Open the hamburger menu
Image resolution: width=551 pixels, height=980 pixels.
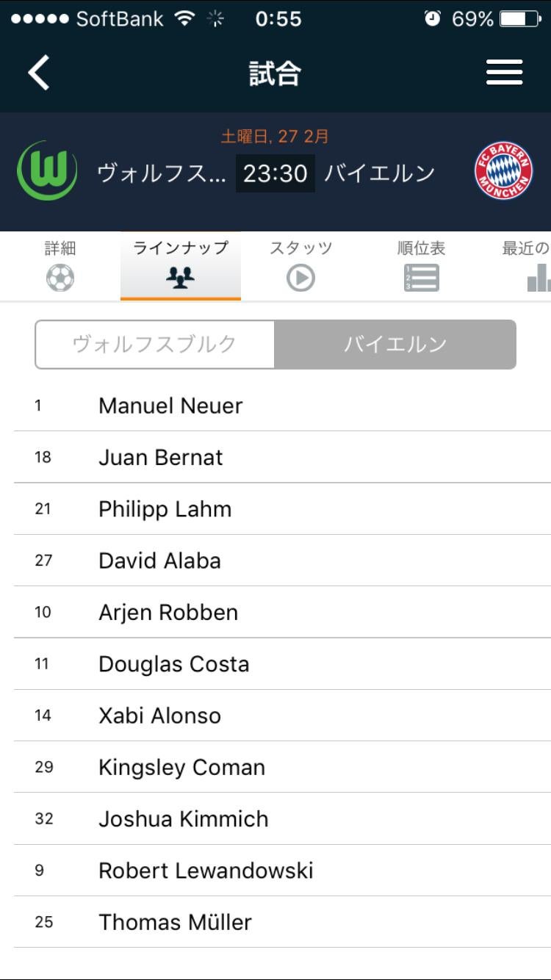coord(504,73)
